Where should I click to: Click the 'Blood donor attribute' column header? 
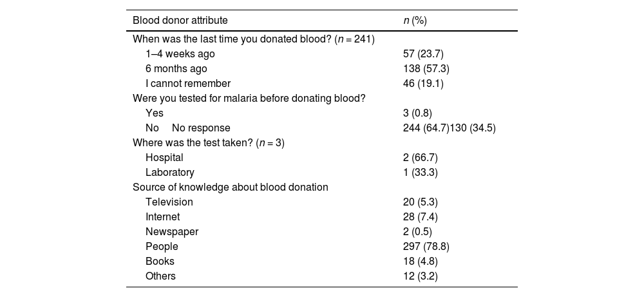180,21
